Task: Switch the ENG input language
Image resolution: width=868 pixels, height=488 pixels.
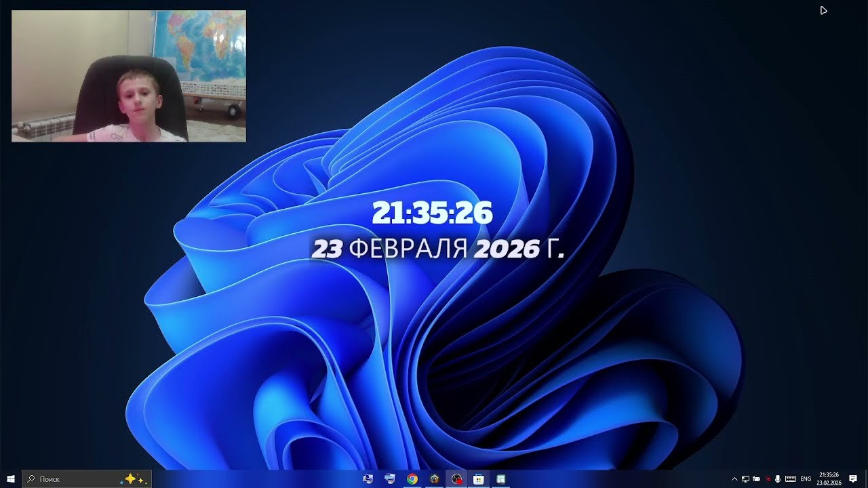Action: pyautogui.click(x=806, y=479)
